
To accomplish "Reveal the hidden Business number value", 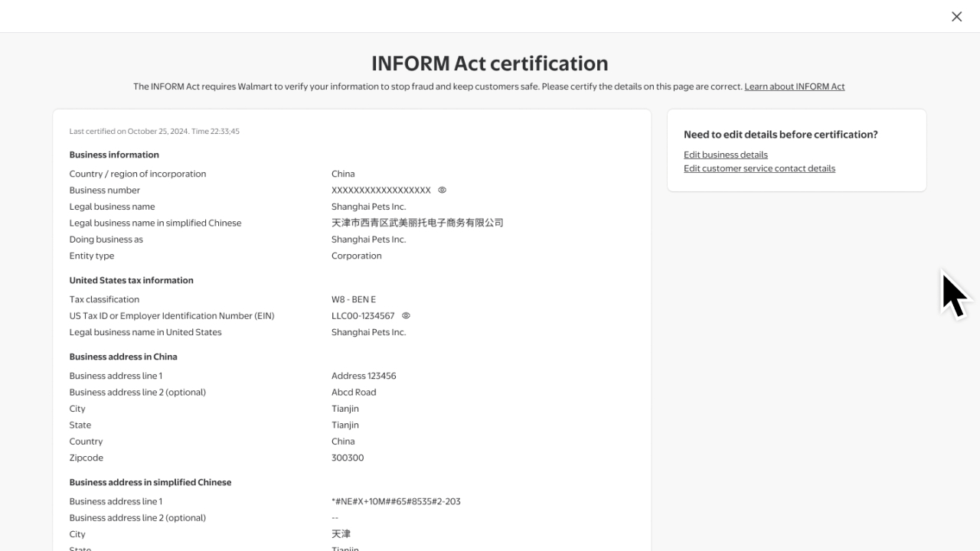I will (442, 190).
